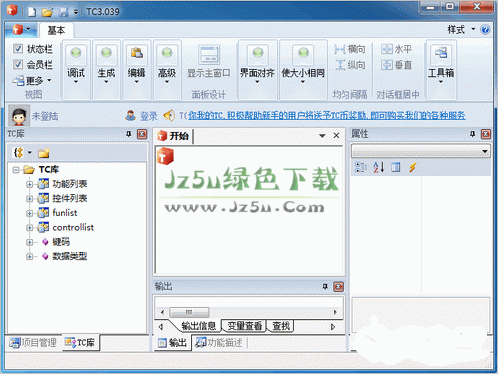Click the alphabetical sort icon in 属性 panel
The width and height of the screenshot is (498, 374).
click(378, 167)
